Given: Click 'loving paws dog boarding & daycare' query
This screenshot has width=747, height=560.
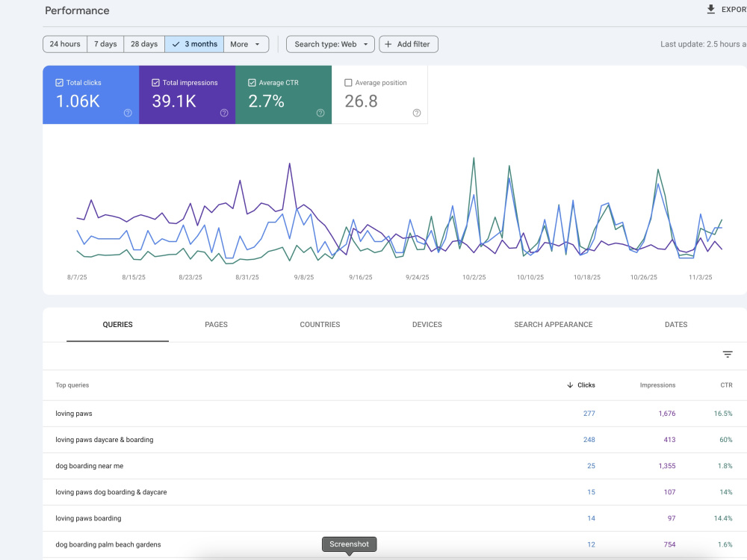Looking at the screenshot, I should tap(111, 492).
